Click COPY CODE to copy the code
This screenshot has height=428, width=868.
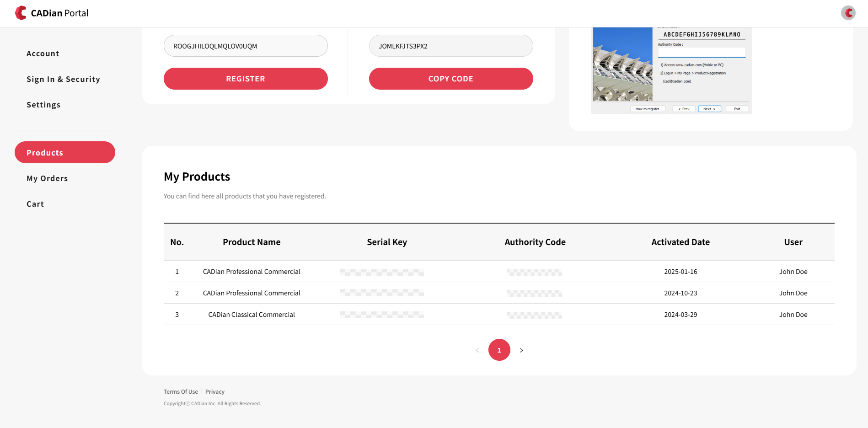[450, 78]
